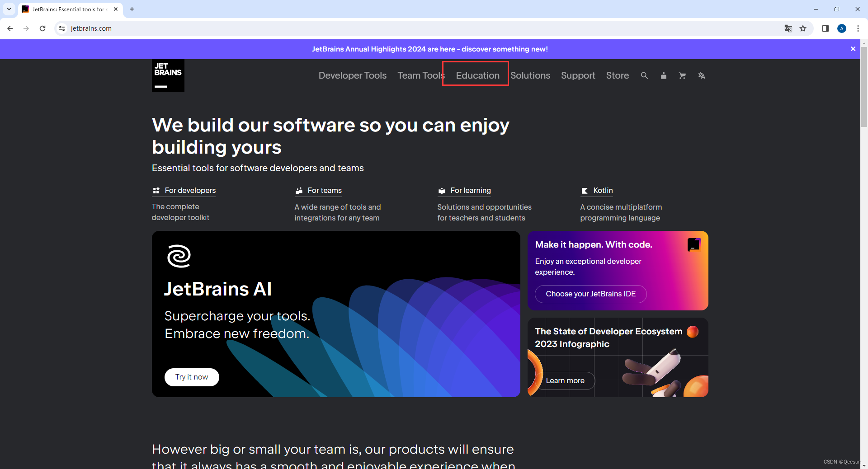
Task: Click the Learn more button
Action: [565, 381]
